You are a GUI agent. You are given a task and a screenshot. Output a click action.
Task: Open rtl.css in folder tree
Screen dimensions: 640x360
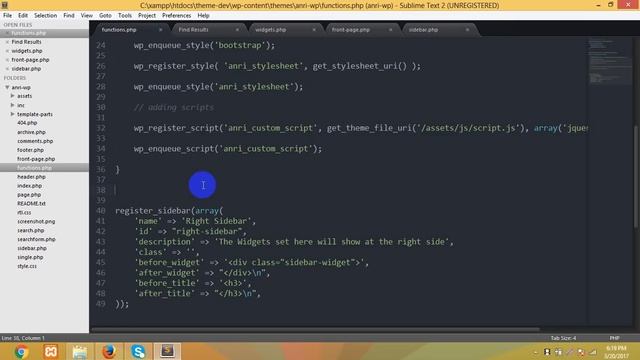[x=24, y=213]
